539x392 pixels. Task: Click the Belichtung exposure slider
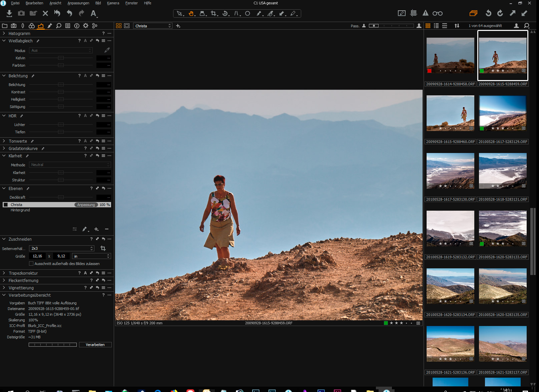click(x=61, y=85)
